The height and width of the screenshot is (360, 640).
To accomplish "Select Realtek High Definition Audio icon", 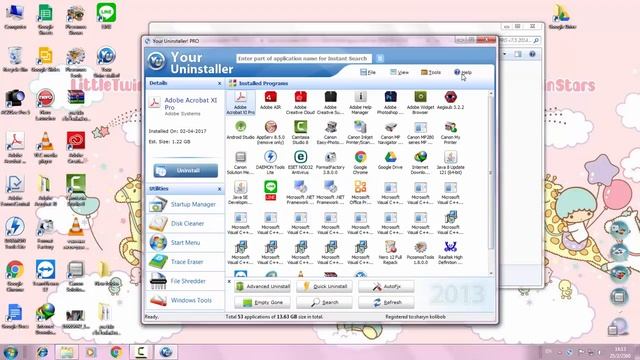I will pyautogui.click(x=450, y=253).
